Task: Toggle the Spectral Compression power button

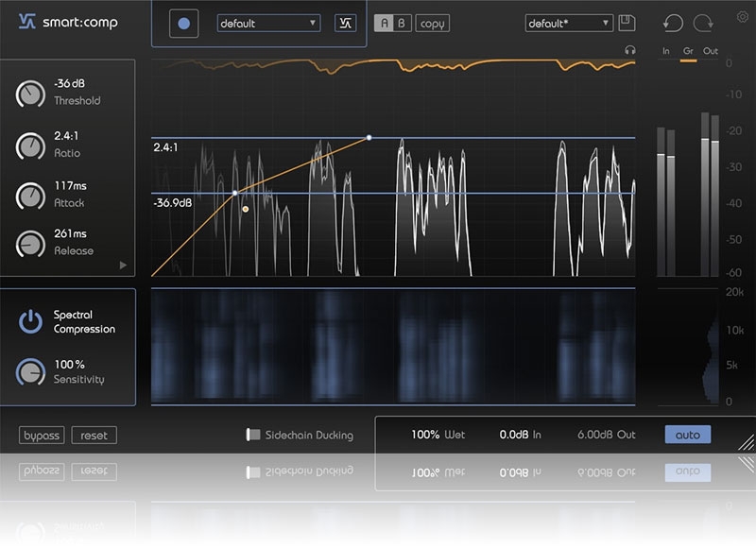Action: [30, 322]
